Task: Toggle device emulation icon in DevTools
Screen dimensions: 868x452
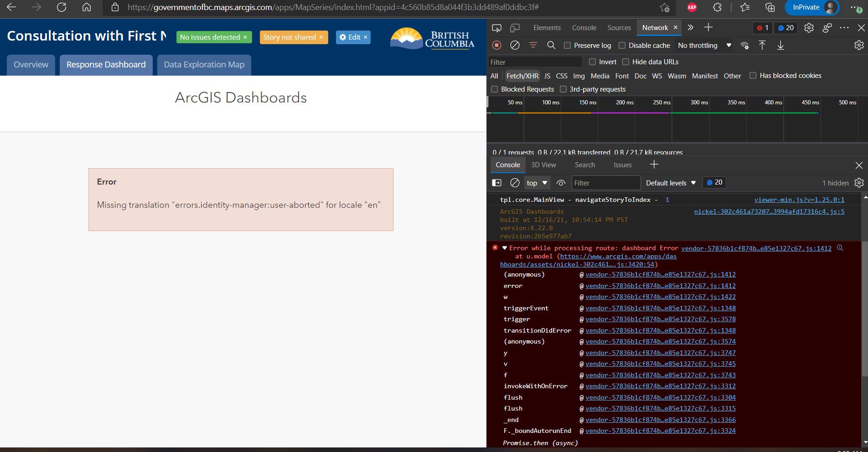Action: [x=515, y=28]
